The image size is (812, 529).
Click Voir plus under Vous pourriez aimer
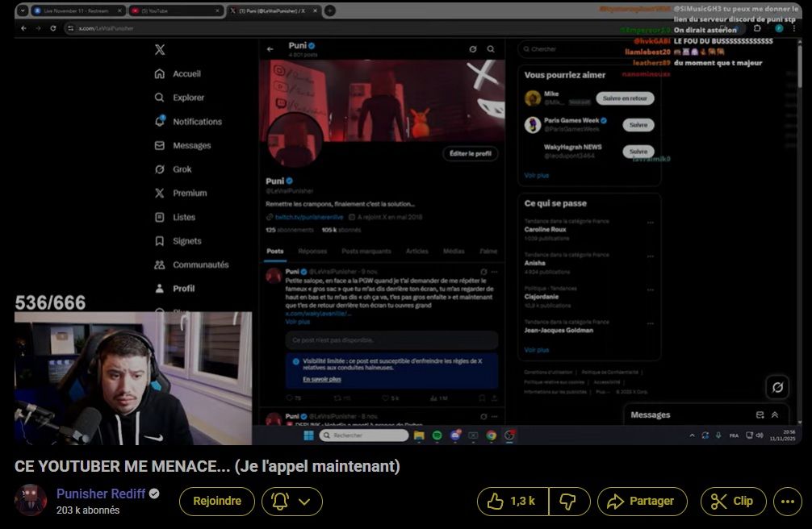536,175
